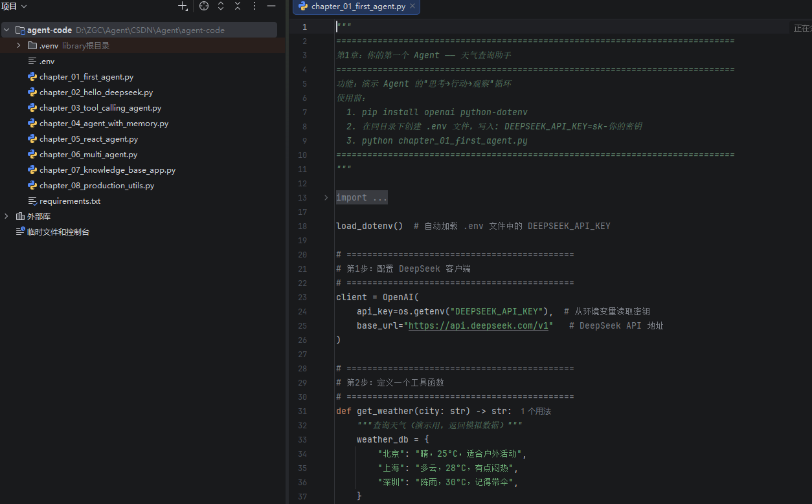Click Python icon of chapter_08_production_utils.py
Screen dimensions: 812x504
click(32, 186)
